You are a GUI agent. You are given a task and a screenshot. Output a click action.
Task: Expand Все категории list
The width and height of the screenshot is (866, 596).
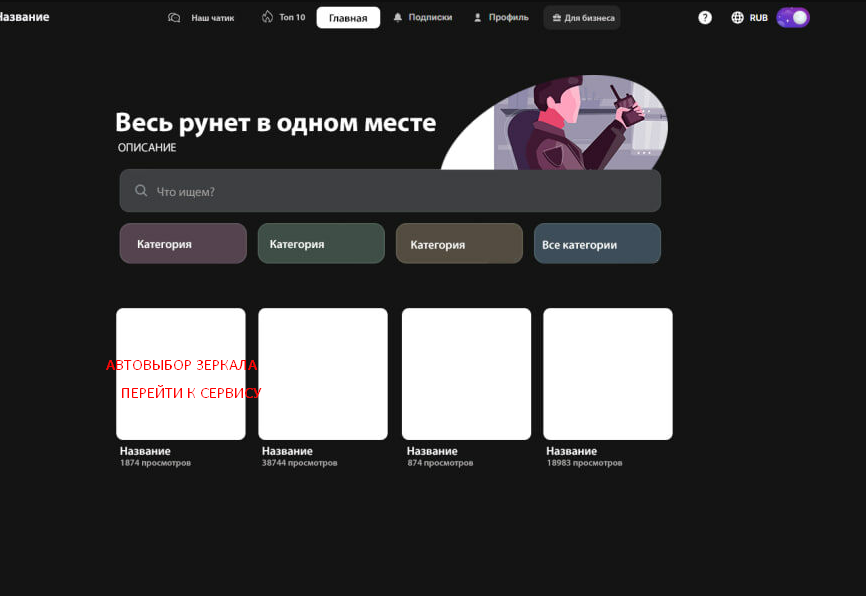[x=597, y=244]
